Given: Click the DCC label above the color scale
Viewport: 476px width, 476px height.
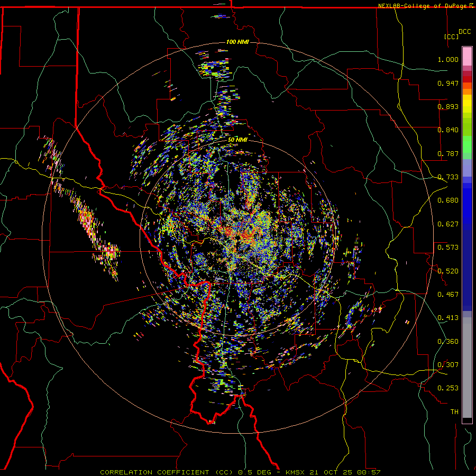Looking at the screenshot, I should [464, 32].
